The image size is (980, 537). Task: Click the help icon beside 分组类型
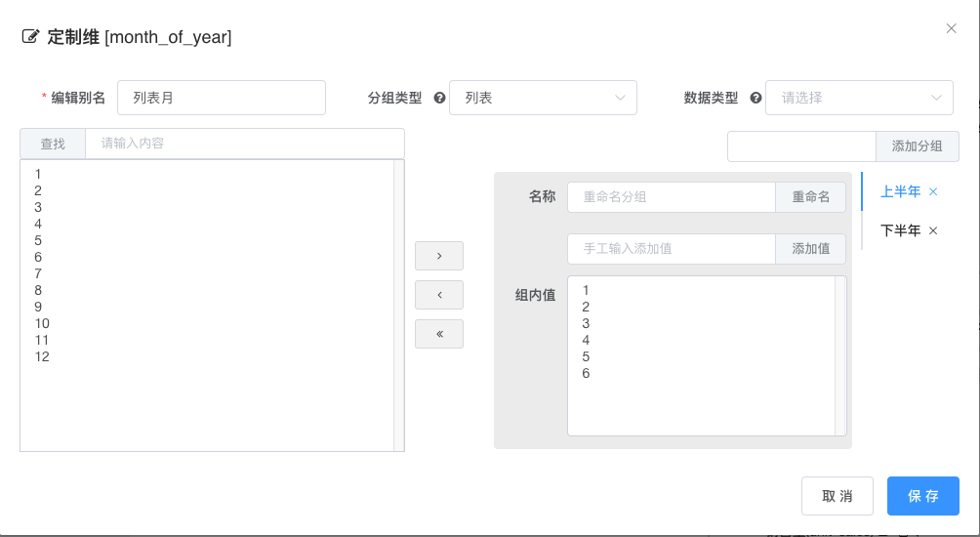pyautogui.click(x=439, y=98)
